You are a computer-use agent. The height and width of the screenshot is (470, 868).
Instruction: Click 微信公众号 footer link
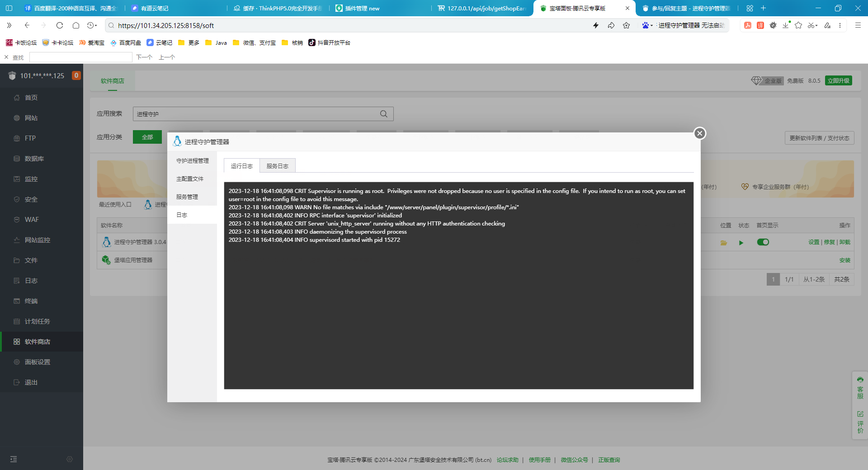tap(574, 460)
